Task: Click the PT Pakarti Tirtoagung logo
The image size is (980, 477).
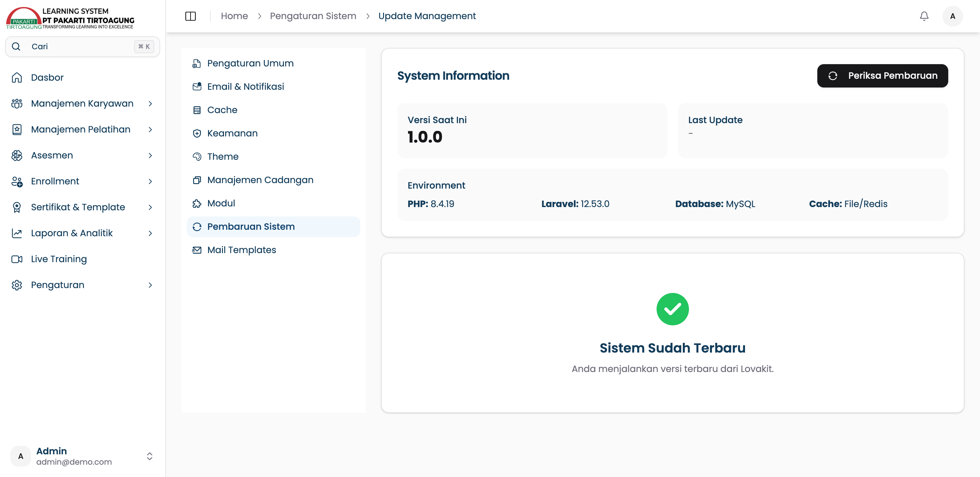Action: pyautogui.click(x=70, y=18)
